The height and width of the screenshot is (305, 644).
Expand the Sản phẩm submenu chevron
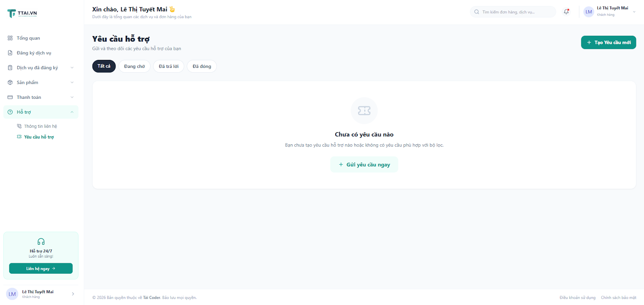pos(72,82)
